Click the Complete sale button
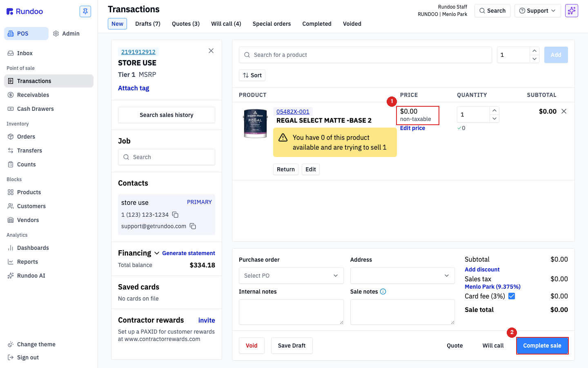 click(542, 346)
